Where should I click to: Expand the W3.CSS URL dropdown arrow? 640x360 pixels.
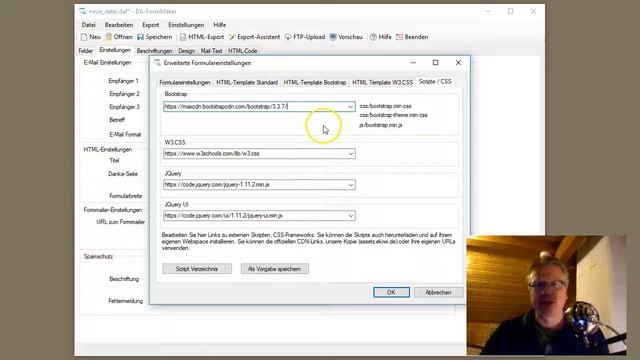[x=351, y=154]
